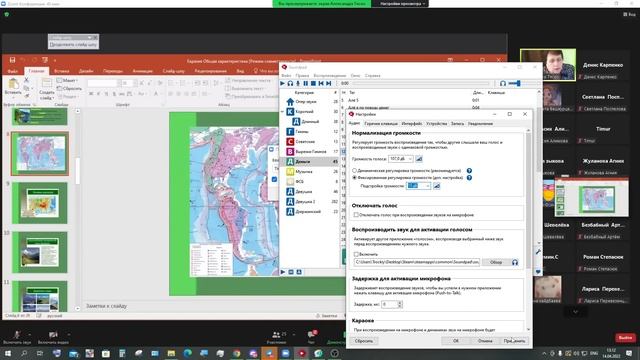The image size is (640, 360).
Task: Click Сбросить button in settings
Action: point(363,341)
